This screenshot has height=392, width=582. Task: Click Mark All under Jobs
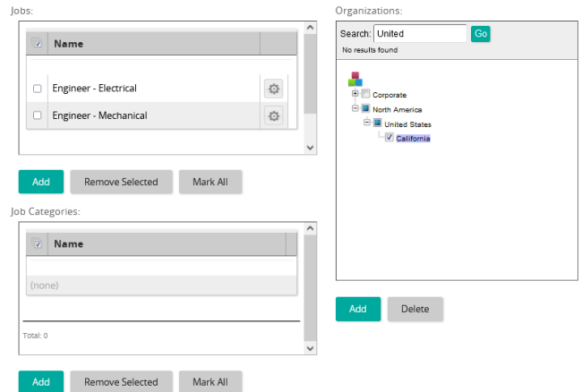click(x=210, y=182)
